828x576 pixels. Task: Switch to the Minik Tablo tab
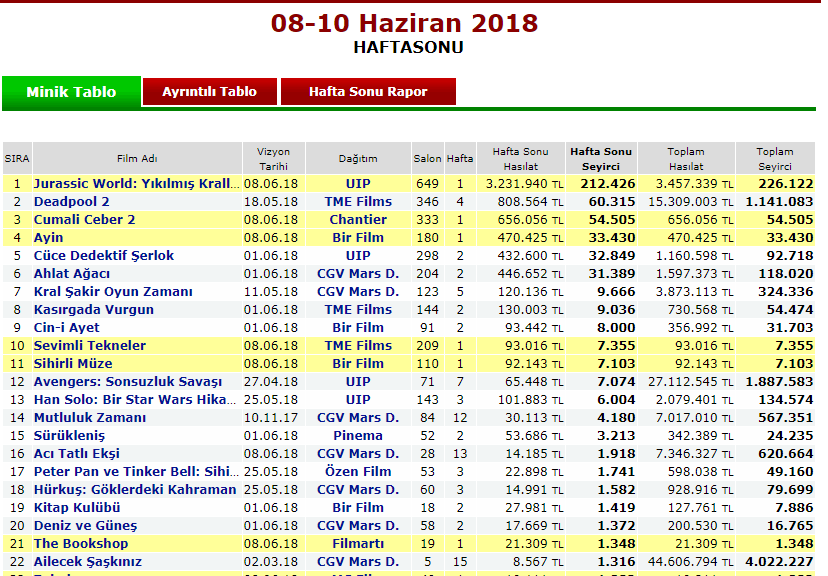click(71, 92)
